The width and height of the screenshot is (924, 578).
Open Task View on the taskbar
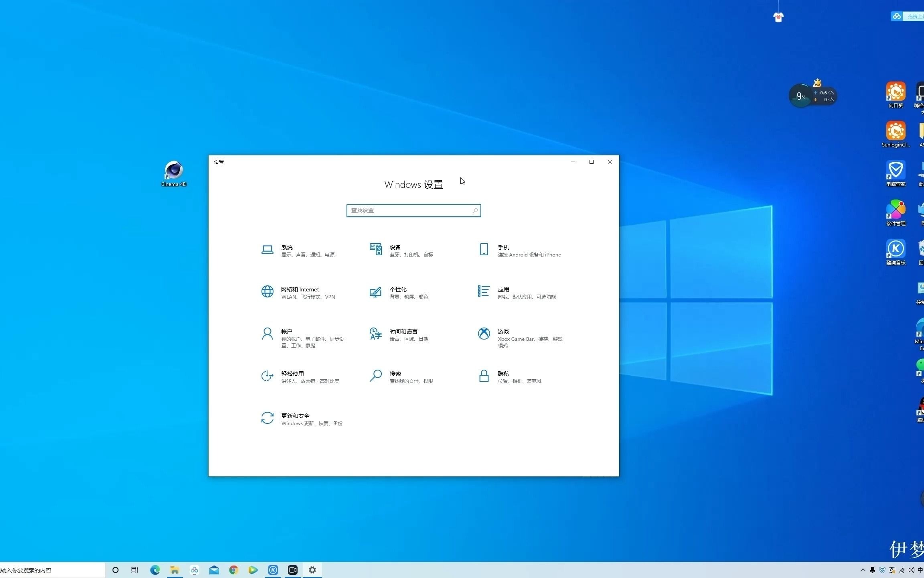tap(135, 570)
